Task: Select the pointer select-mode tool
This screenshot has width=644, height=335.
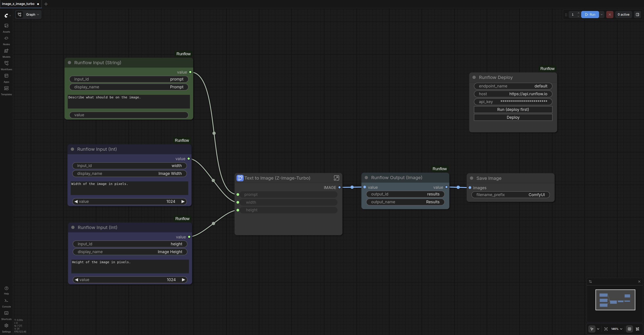Action: tap(592, 329)
